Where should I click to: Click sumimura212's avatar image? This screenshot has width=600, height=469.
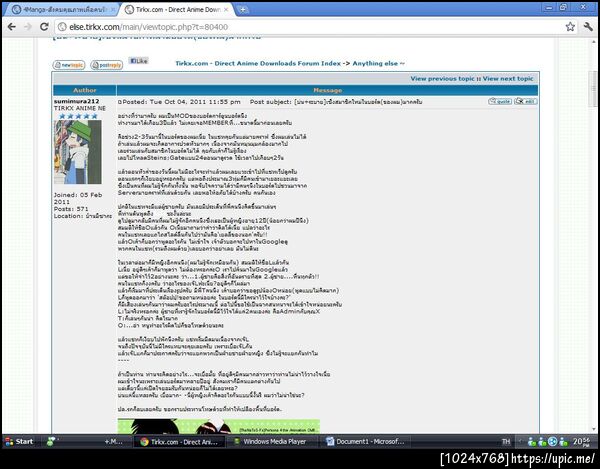[78, 152]
